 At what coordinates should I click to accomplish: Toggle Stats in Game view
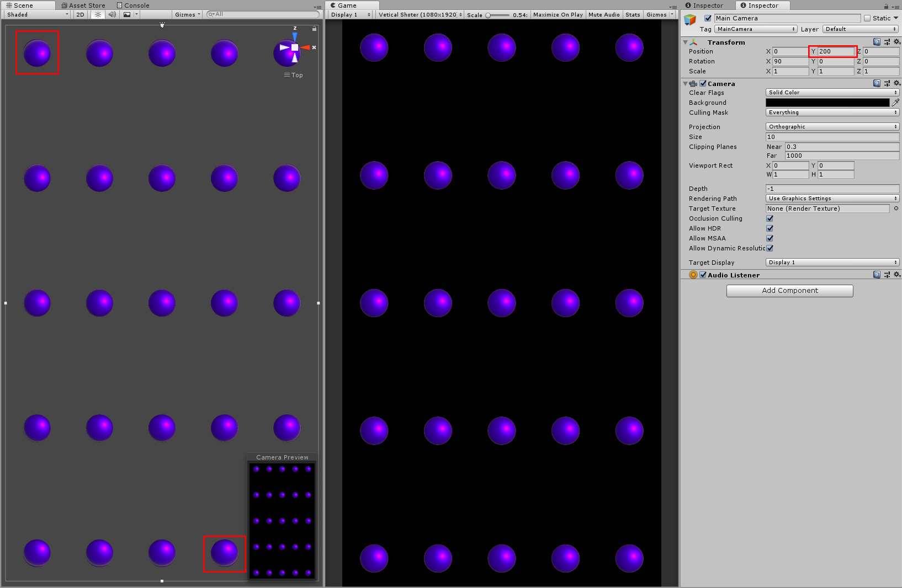coord(633,14)
